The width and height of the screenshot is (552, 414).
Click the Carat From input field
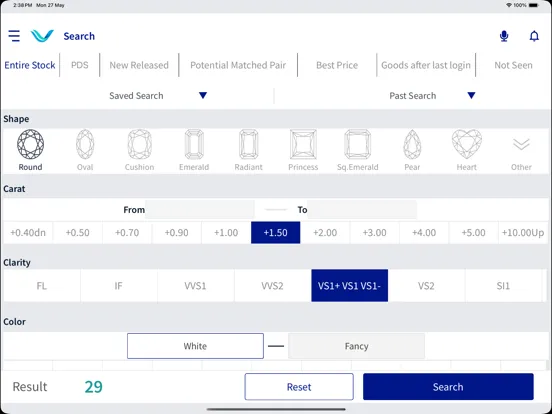coord(200,210)
